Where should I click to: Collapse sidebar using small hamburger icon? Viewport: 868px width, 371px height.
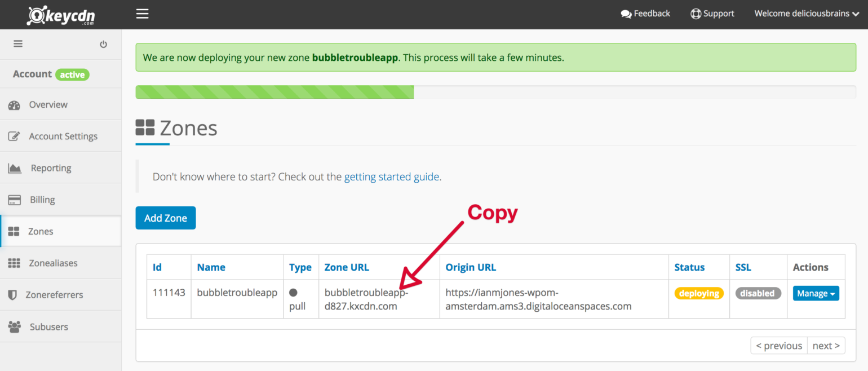point(18,44)
